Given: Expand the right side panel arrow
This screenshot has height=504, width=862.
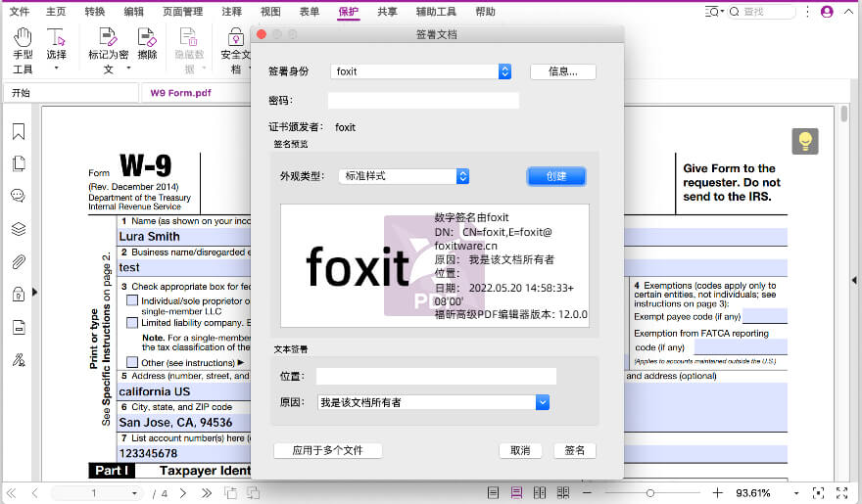Looking at the screenshot, I should pyautogui.click(x=854, y=280).
